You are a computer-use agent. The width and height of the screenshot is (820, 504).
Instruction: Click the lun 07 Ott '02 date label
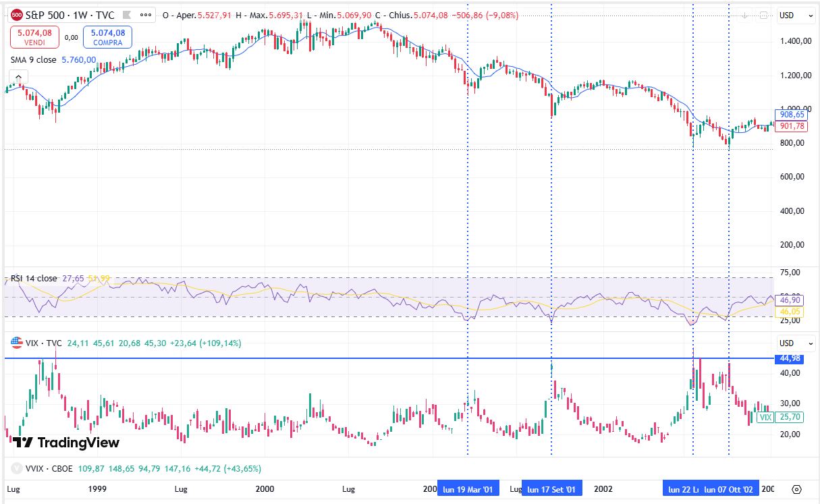[730, 489]
